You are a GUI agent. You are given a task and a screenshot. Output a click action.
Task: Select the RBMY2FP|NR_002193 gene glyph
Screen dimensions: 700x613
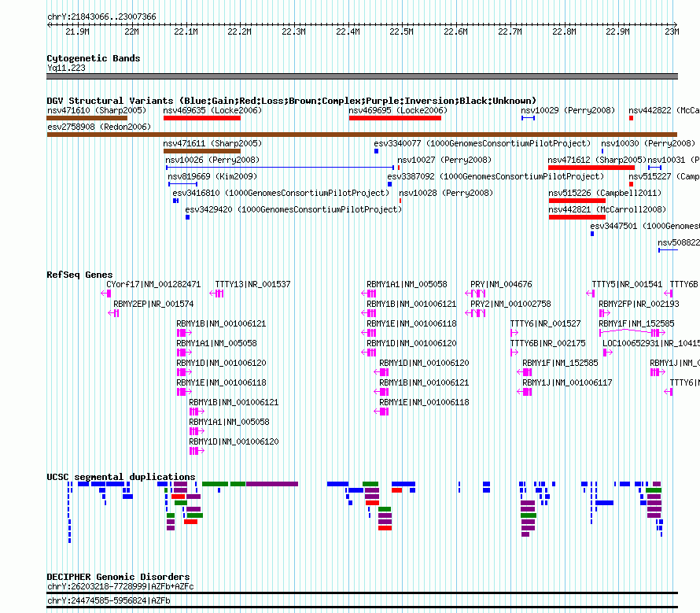coord(605,313)
